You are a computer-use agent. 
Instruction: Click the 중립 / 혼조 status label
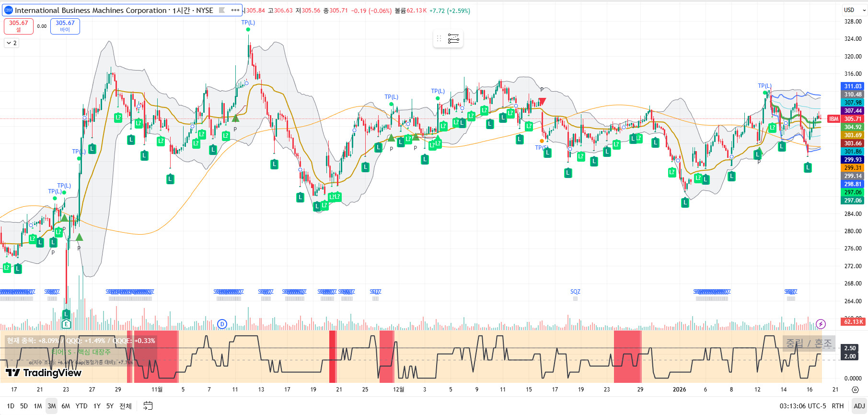[809, 344]
